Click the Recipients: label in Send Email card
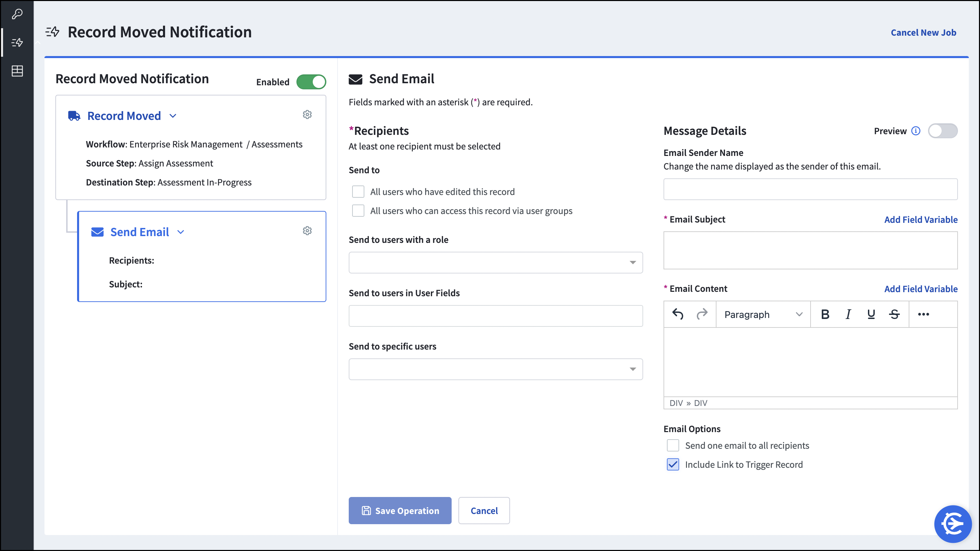Image resolution: width=980 pixels, height=551 pixels. point(131,260)
